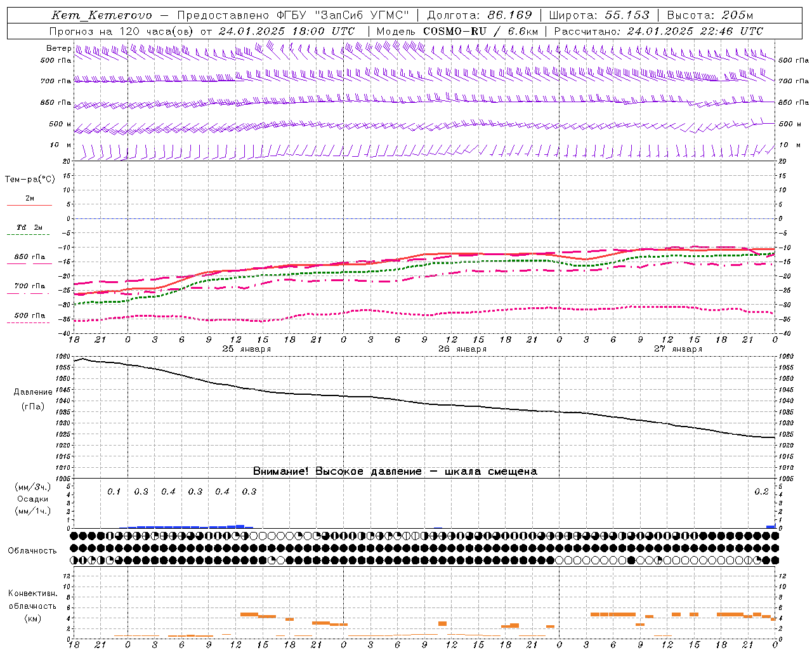
Task: Click the 'Конвективн.' convective cloud label
Action: pos(32,594)
